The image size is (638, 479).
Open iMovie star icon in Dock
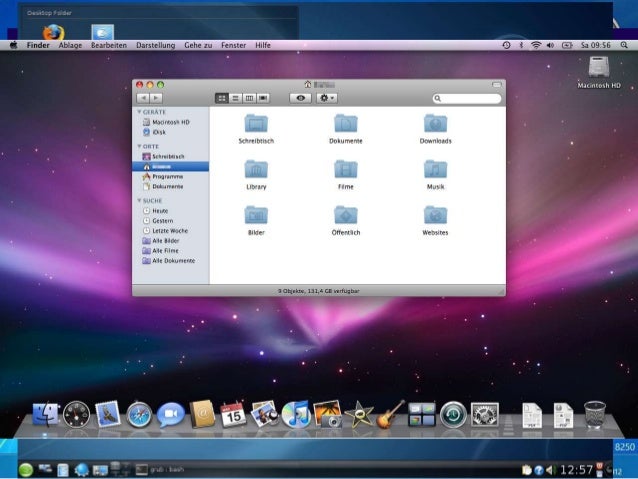point(358,414)
